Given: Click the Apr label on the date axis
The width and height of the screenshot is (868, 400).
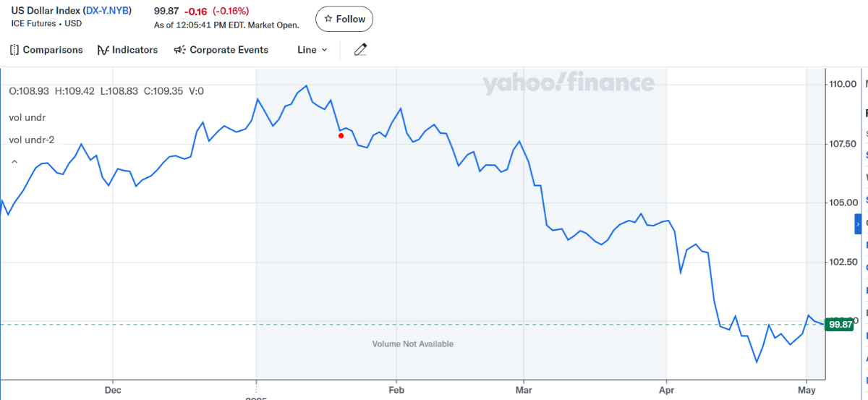Looking at the screenshot, I should tap(666, 390).
